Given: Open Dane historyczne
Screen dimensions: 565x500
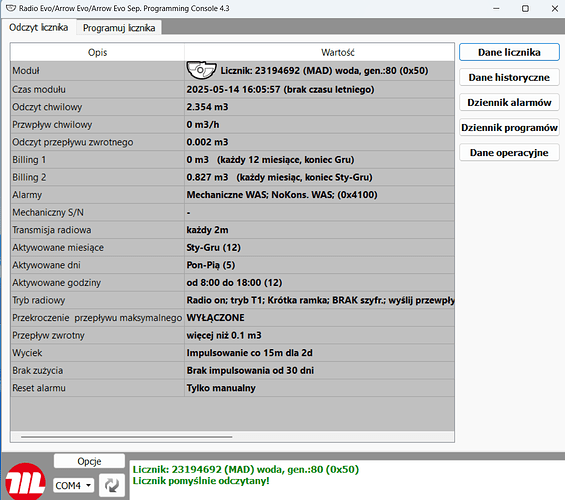Looking at the screenshot, I should 509,77.
